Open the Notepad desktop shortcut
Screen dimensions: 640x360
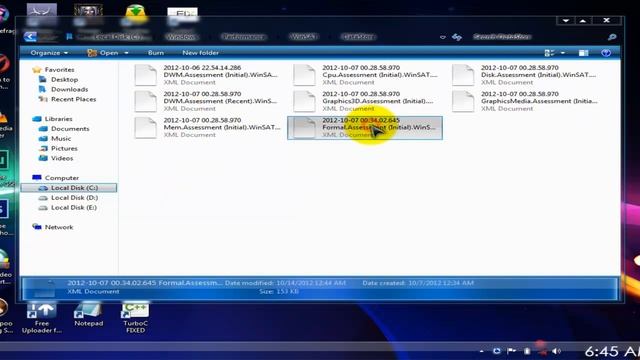coord(89,315)
